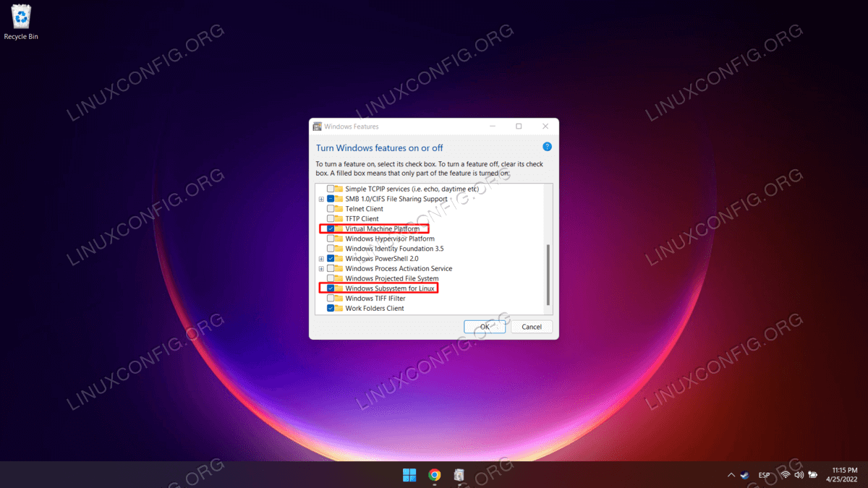
Task: Click the features list vertical scrollbar thumb
Action: (548, 274)
